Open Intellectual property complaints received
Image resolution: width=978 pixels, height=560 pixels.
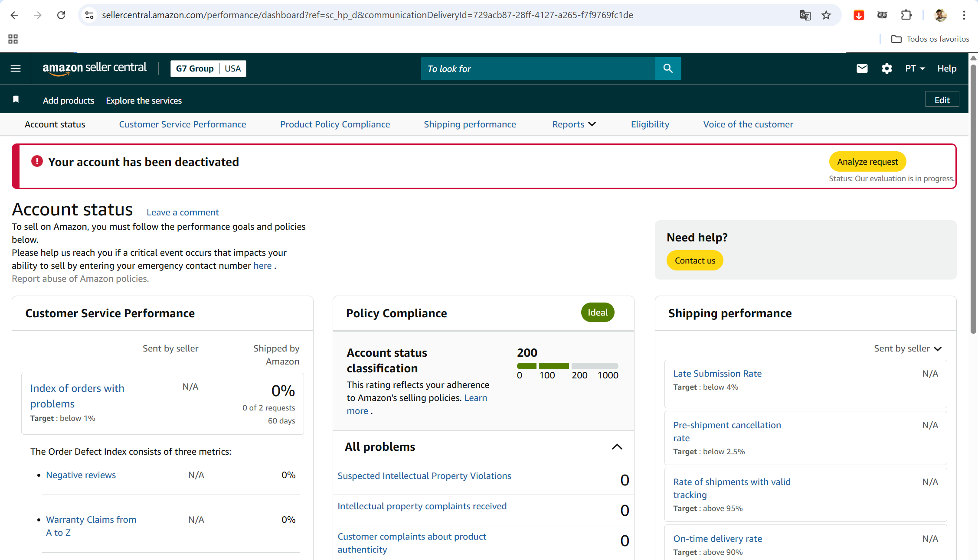[x=422, y=506]
